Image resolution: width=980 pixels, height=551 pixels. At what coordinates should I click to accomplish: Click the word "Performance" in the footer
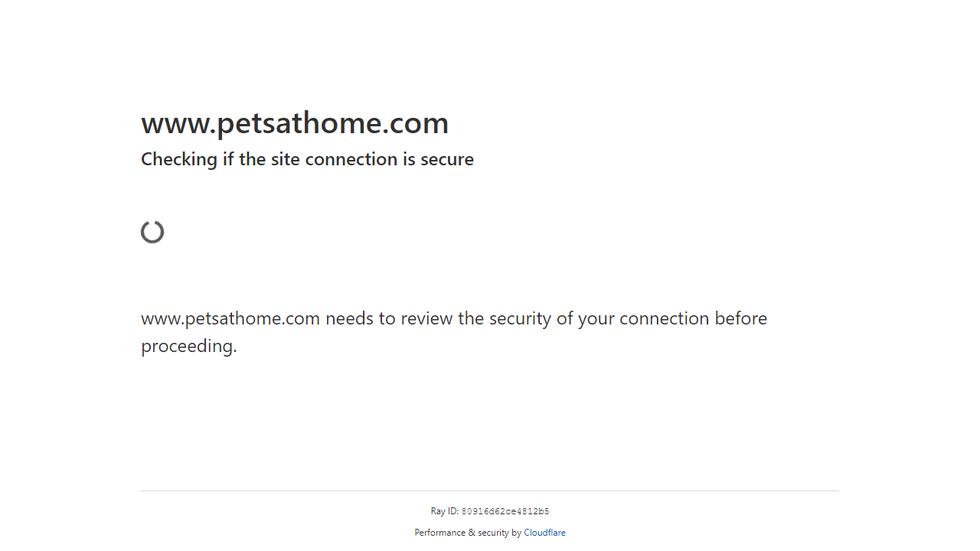coord(439,533)
